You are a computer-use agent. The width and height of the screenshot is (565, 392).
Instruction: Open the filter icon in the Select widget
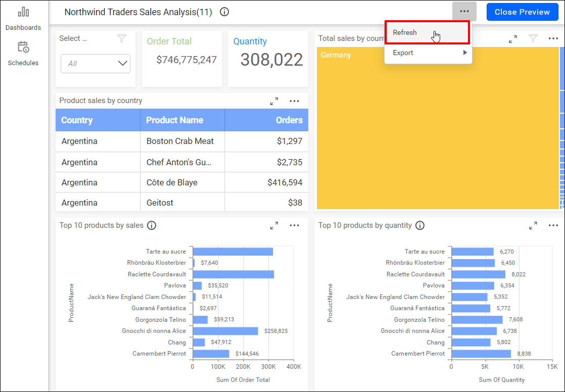click(121, 38)
